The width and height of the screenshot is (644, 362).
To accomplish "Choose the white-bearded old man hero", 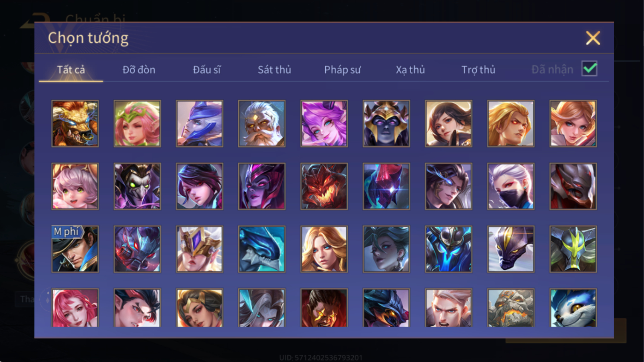I will [x=262, y=124].
